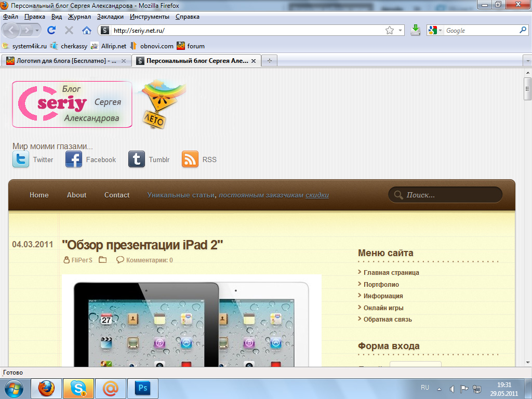Open the Справка menu
The image size is (532, 399).
pos(188,17)
